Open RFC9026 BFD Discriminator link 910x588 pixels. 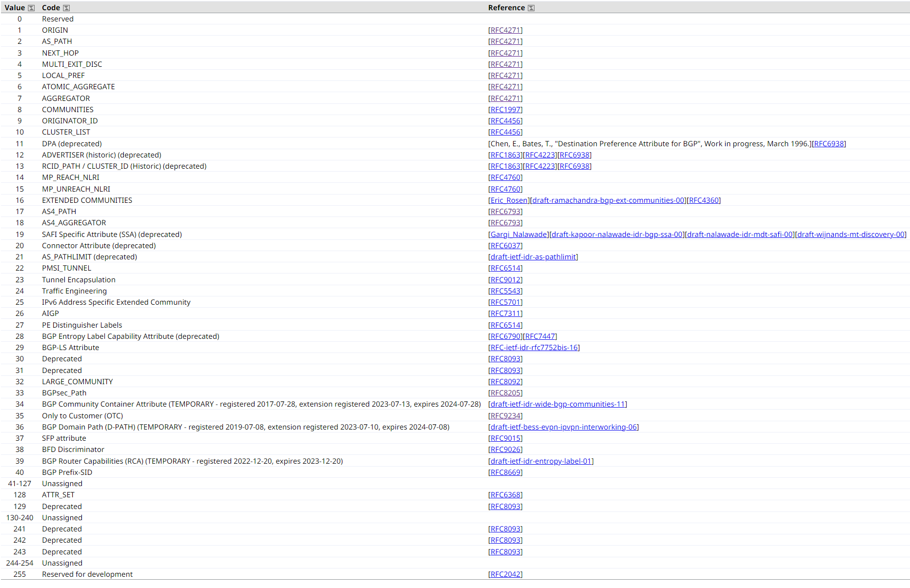(x=505, y=450)
